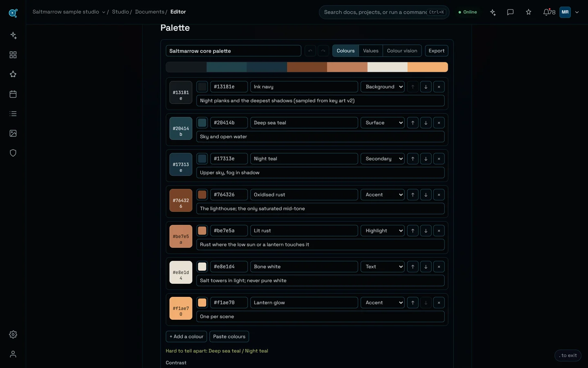588x368 pixels.
Task: Open the list icon in sidebar
Action: click(x=13, y=114)
